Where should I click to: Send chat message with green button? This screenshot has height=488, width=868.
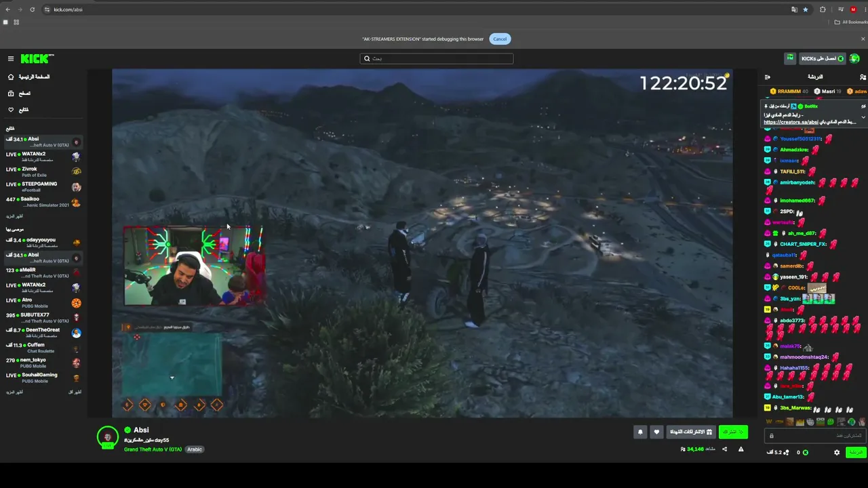click(x=856, y=453)
